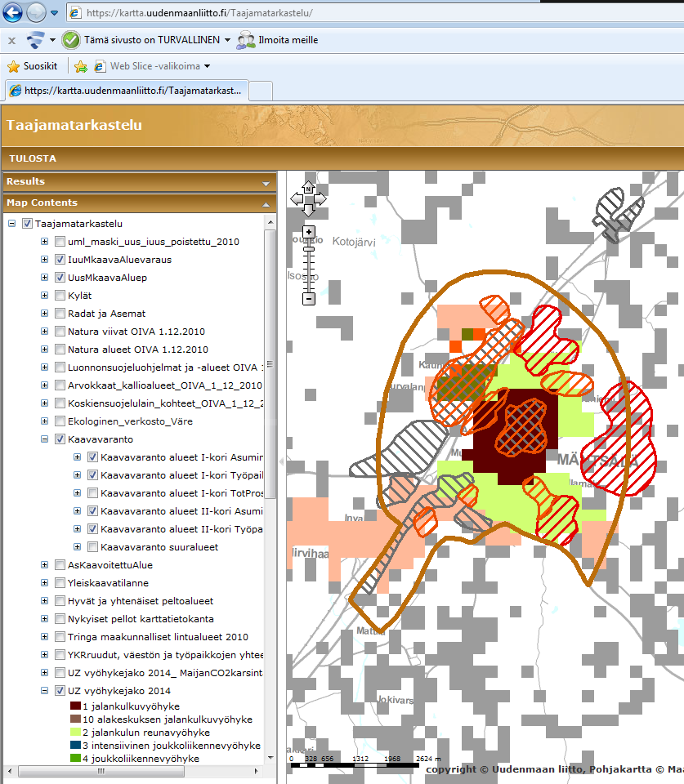Click the '4 joukkoliikennevyöhyke' green swatch
This screenshot has width=684, height=784.
click(x=75, y=758)
